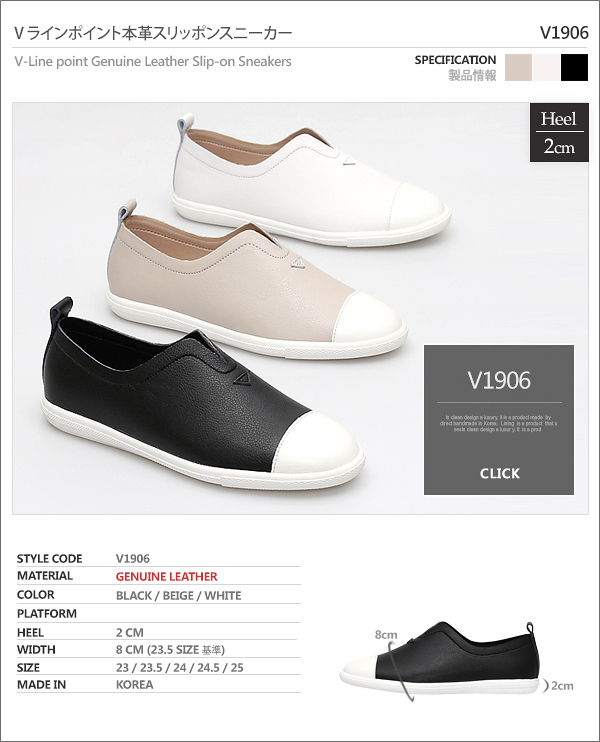600x742 pixels.
Task: Select the white color swatch
Action: [546, 68]
